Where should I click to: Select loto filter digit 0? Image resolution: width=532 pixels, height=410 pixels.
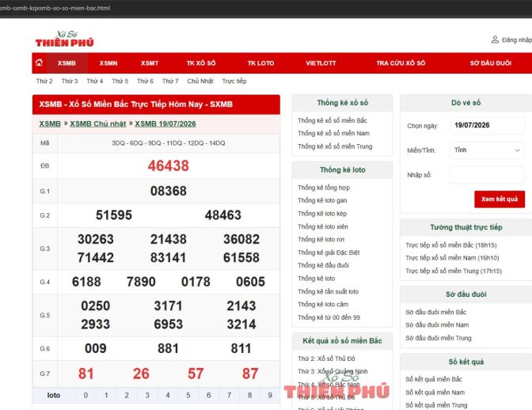[x=85, y=396]
